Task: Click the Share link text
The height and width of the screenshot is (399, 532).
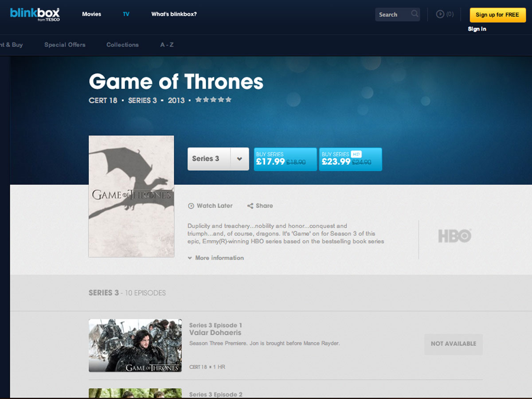Action: coord(264,206)
